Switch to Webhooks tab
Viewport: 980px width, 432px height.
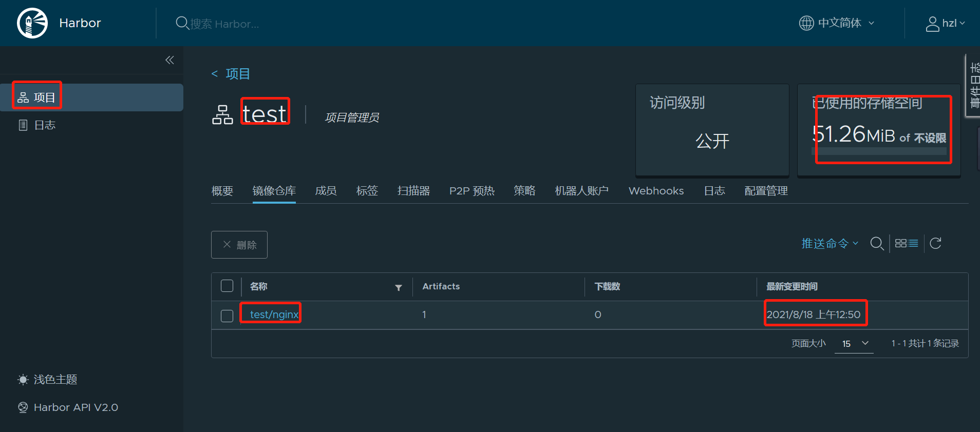(656, 191)
